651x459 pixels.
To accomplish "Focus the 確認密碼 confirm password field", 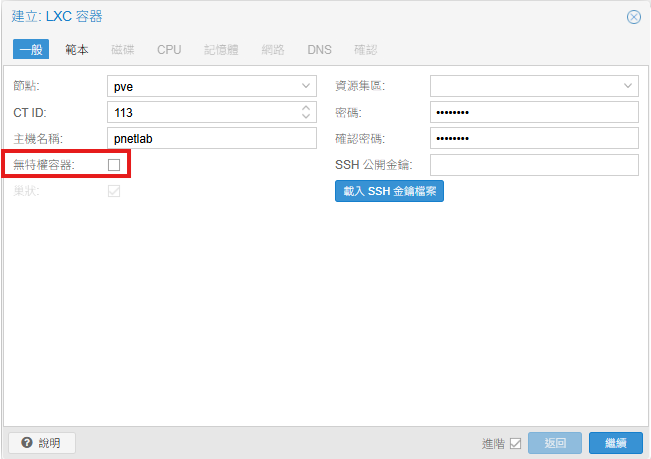I will [x=533, y=139].
